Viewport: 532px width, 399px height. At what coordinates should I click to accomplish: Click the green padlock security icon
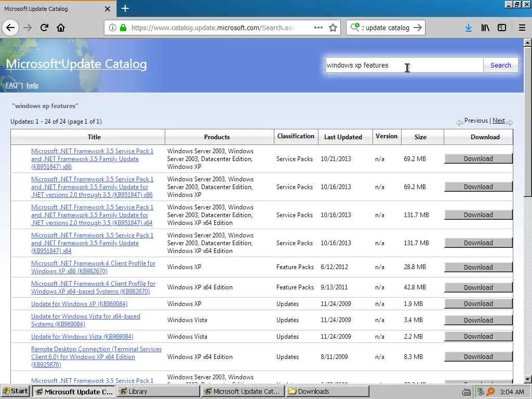coord(123,28)
